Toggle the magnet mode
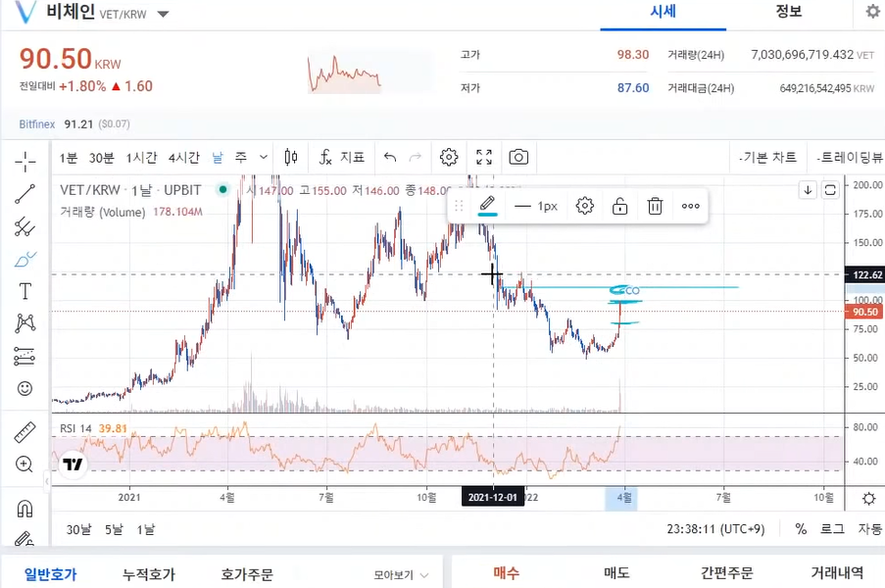Viewport: 885px width, 588px height. (x=25, y=509)
